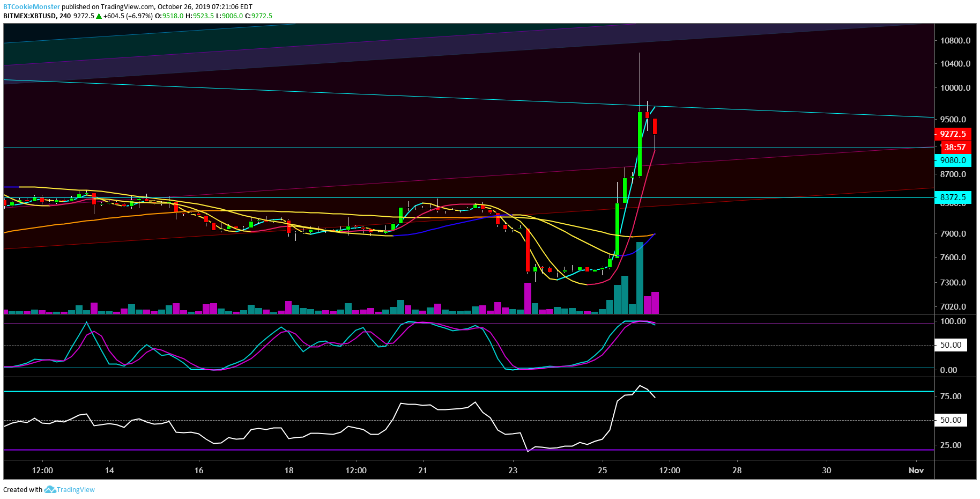Click the low value L:9006.0
The image size is (980, 499).
click(229, 16)
